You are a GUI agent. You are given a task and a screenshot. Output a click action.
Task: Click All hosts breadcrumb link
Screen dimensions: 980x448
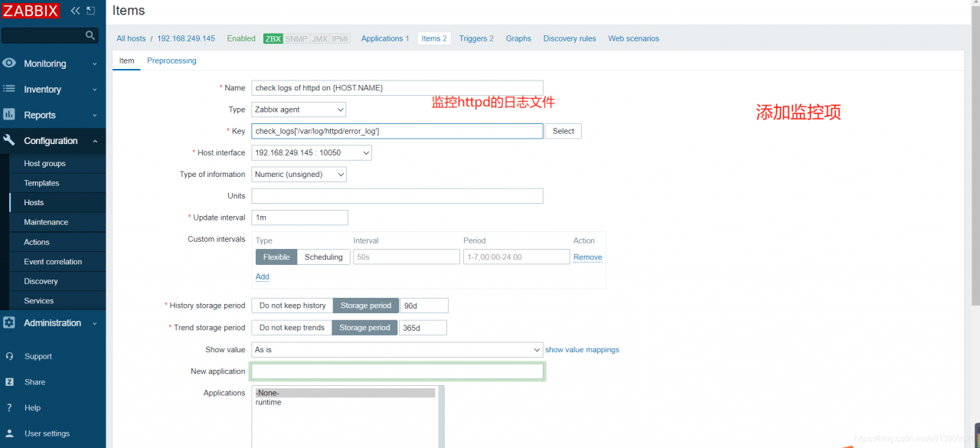pos(131,38)
